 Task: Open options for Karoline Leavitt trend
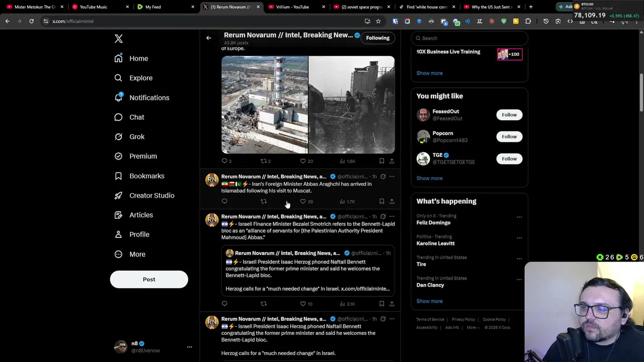point(519,238)
